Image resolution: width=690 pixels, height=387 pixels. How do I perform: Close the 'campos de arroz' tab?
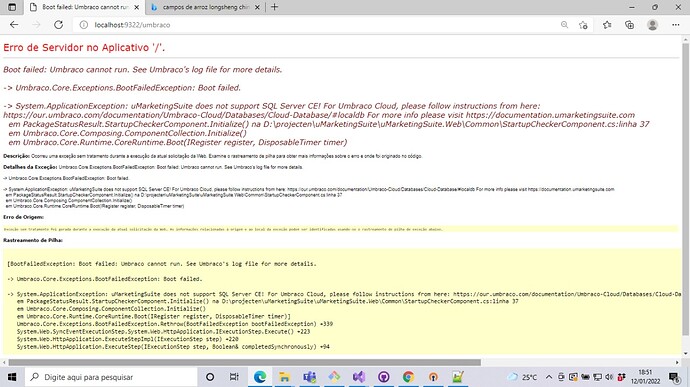click(x=257, y=7)
